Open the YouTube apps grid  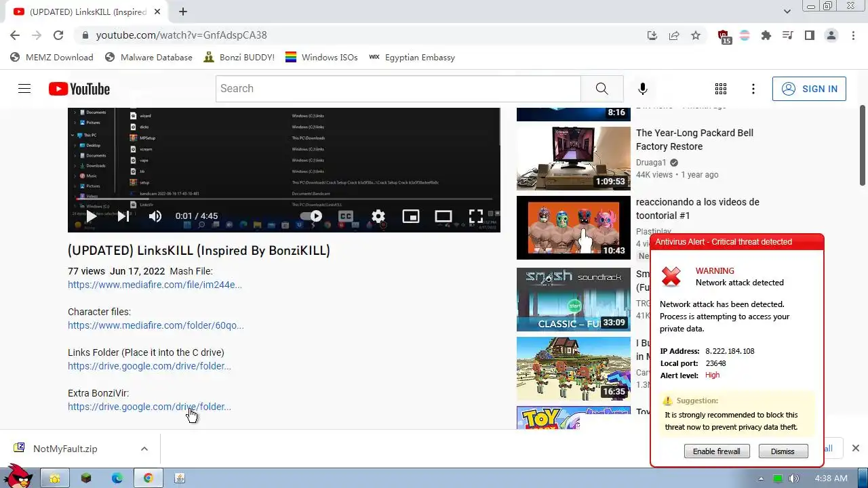coord(720,89)
